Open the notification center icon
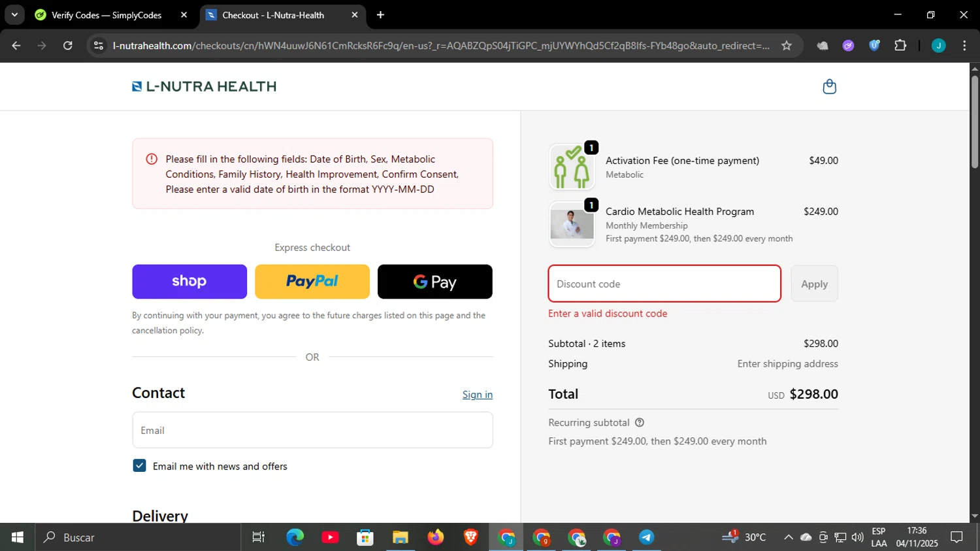 [956, 537]
